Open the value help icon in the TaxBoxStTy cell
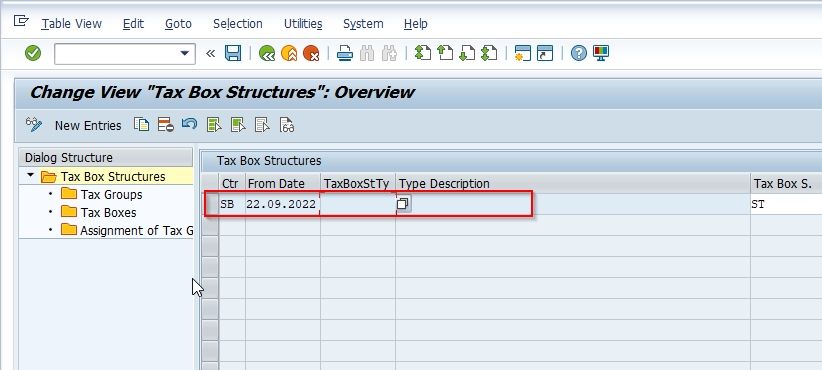 403,204
